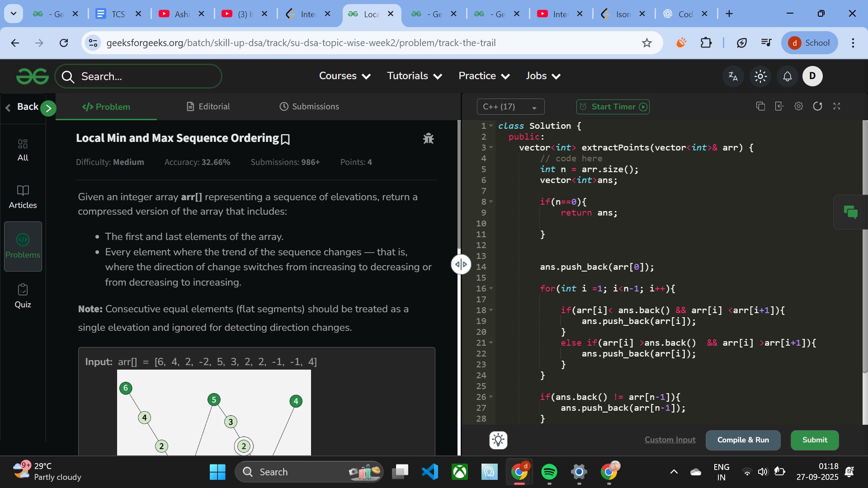Open the C++ (17) language dropdown
This screenshot has width=868, height=488.
point(510,107)
